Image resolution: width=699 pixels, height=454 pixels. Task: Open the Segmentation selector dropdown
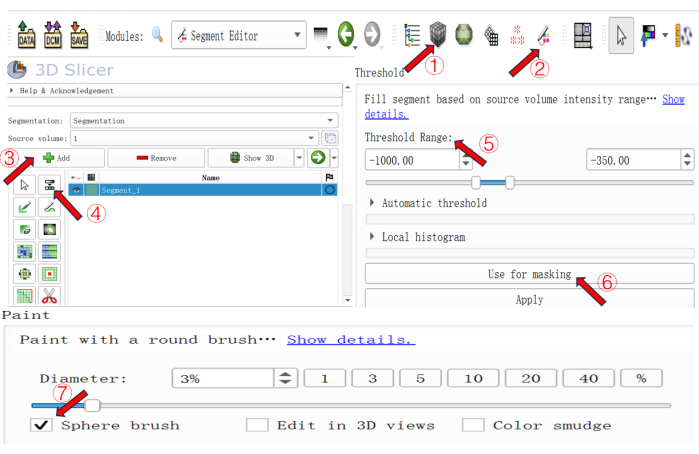(x=204, y=120)
